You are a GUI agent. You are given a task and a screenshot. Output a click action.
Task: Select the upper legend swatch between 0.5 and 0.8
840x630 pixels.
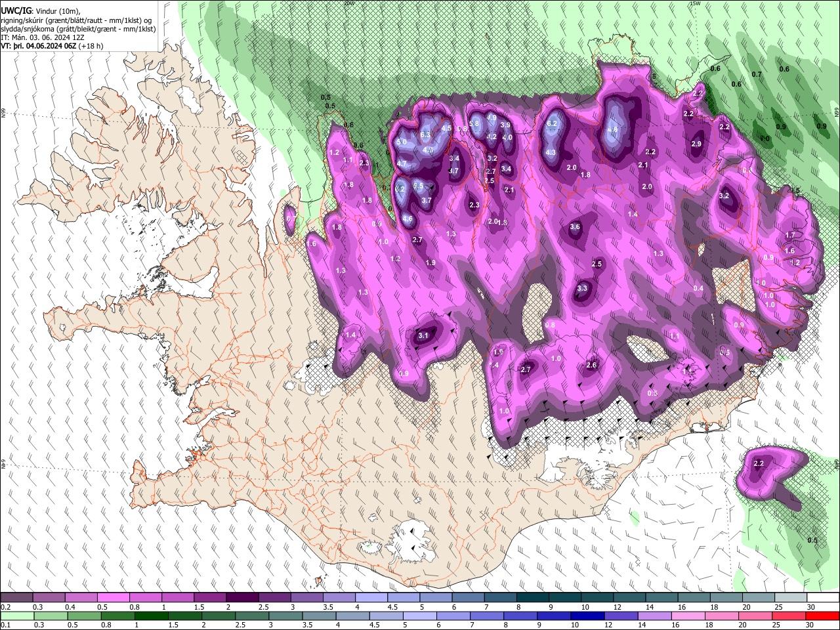pyautogui.click(x=113, y=598)
